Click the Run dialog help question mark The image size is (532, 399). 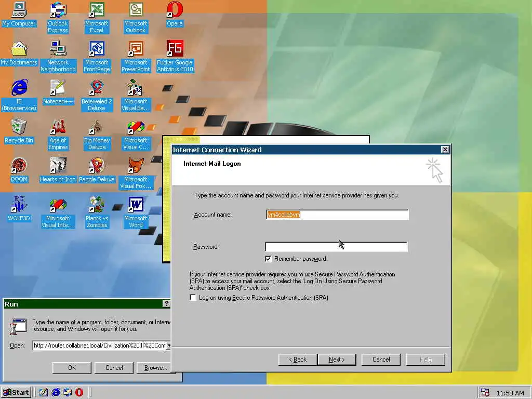tap(166, 303)
